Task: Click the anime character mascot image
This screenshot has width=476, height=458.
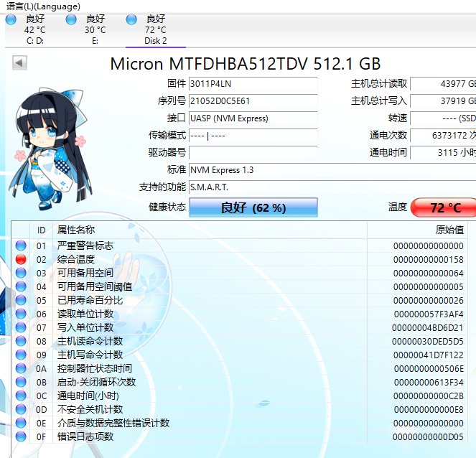Action: [x=51, y=149]
